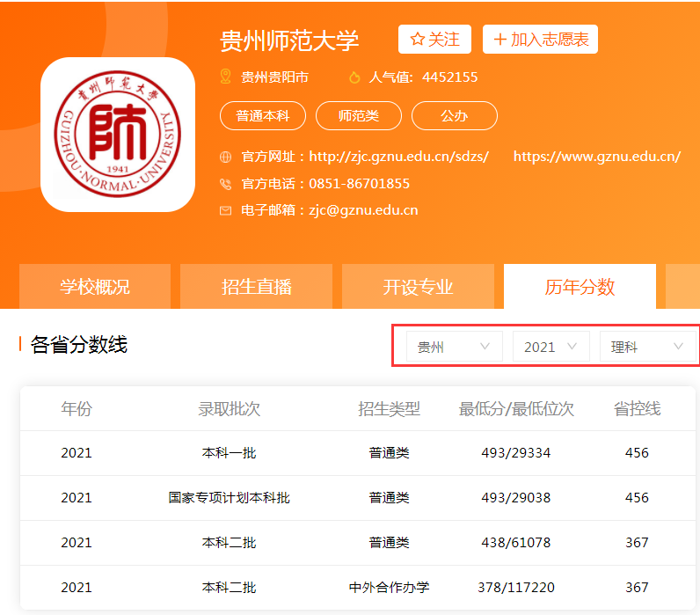Open the https://www.gznu.edu.cn/ link
700x615 pixels.
tap(597, 157)
